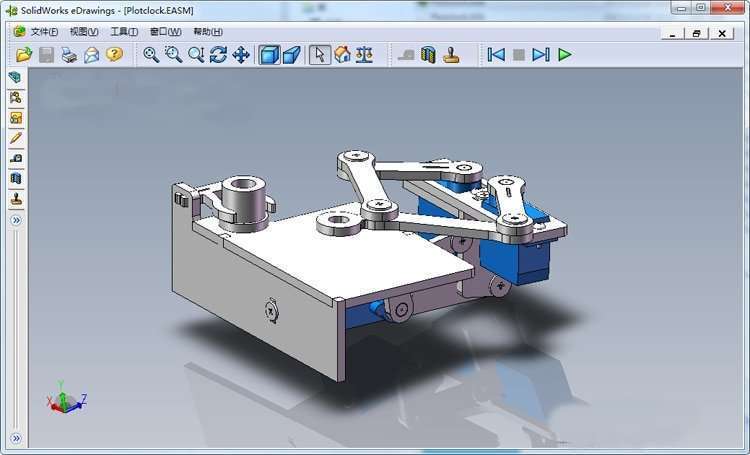The width and height of the screenshot is (750, 455).
Task: Stop the animation playback
Action: coord(518,55)
